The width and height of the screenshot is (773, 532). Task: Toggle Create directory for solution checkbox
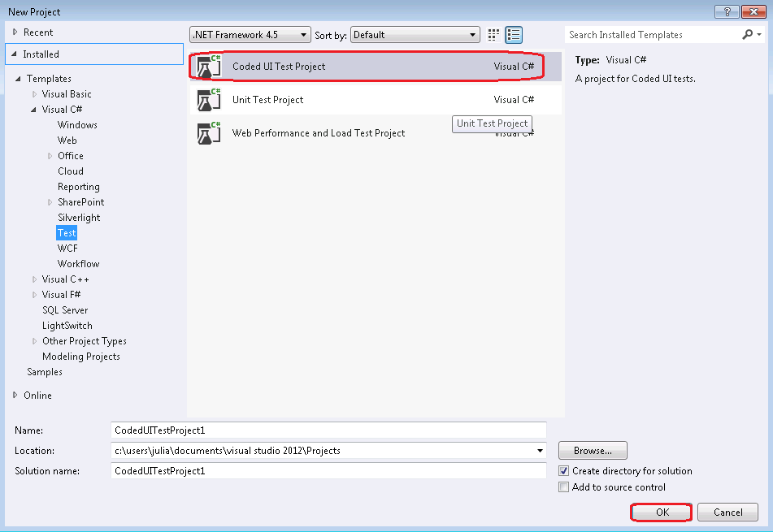563,471
